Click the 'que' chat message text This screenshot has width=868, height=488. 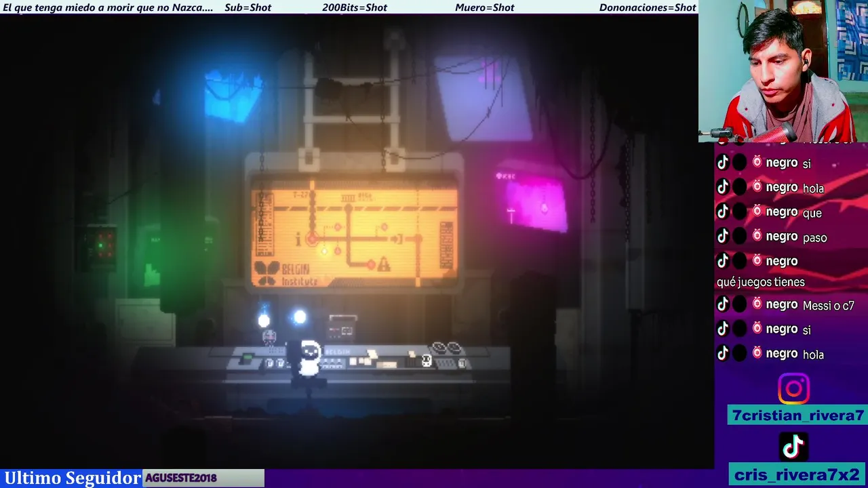pyautogui.click(x=812, y=213)
